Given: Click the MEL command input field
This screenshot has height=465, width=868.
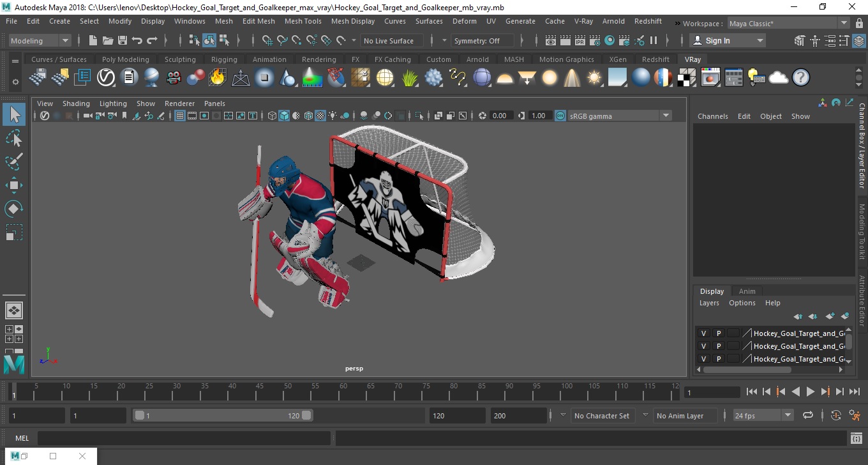Looking at the screenshot, I should (x=184, y=438).
